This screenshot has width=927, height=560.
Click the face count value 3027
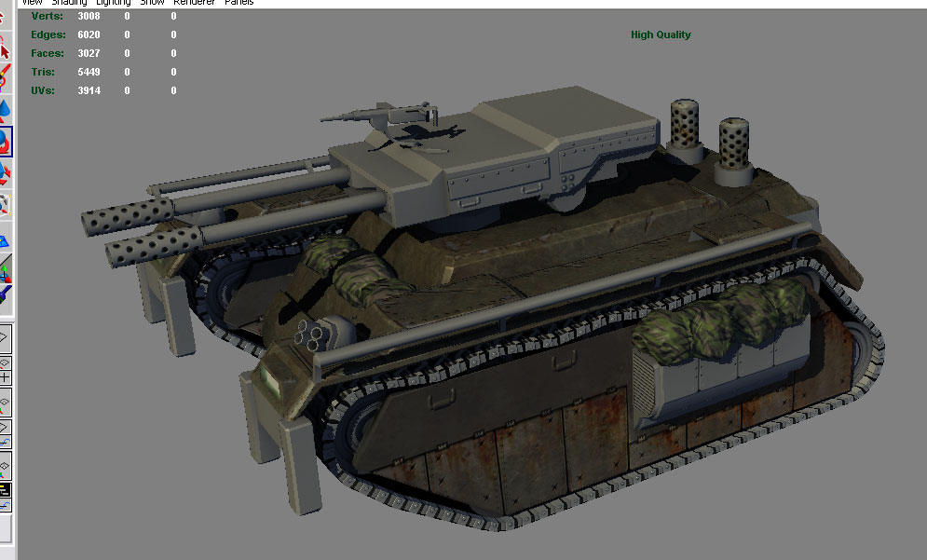tap(89, 53)
